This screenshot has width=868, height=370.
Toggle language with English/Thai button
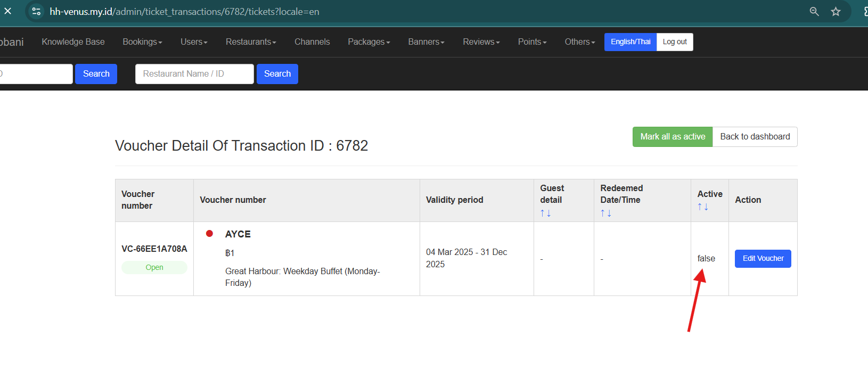630,42
